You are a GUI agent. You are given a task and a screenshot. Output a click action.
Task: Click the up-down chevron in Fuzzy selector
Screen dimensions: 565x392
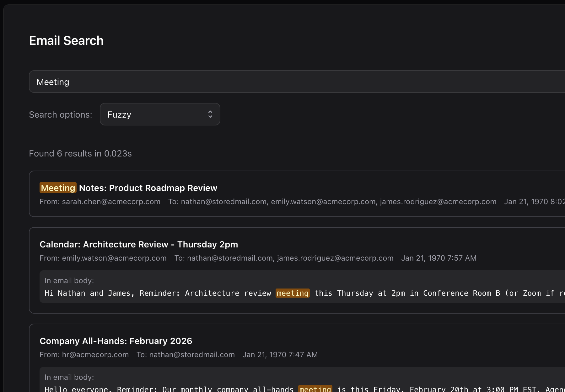[210, 114]
